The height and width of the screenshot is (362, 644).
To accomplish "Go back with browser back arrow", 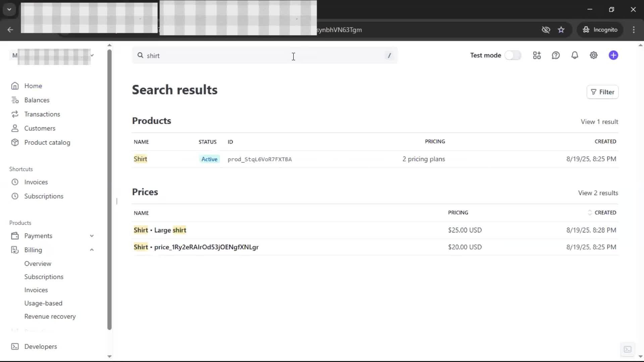I will click(10, 29).
